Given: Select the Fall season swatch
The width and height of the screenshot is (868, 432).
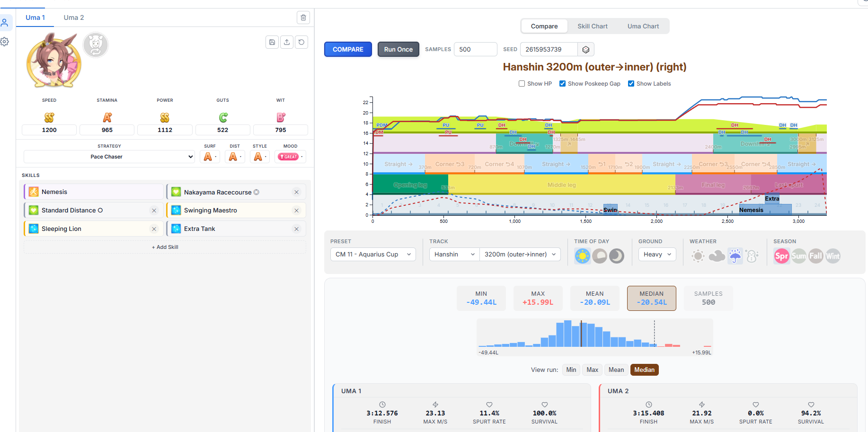Looking at the screenshot, I should point(816,256).
